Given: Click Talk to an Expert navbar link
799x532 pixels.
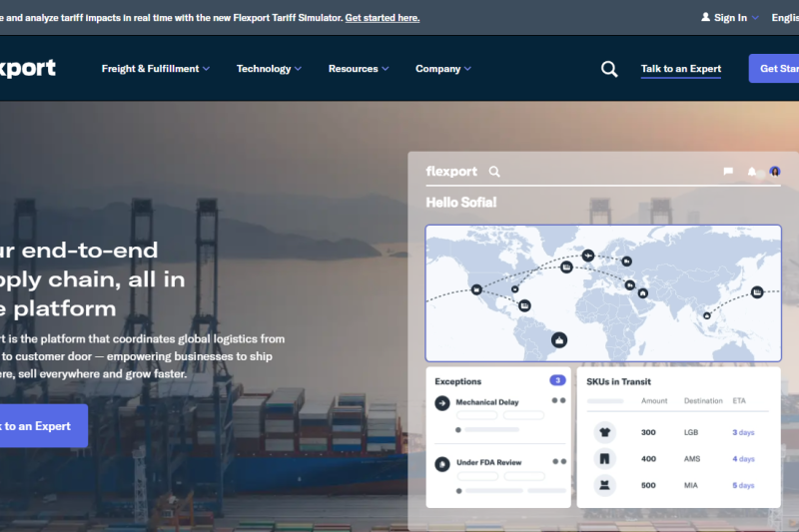Looking at the screenshot, I should [681, 69].
